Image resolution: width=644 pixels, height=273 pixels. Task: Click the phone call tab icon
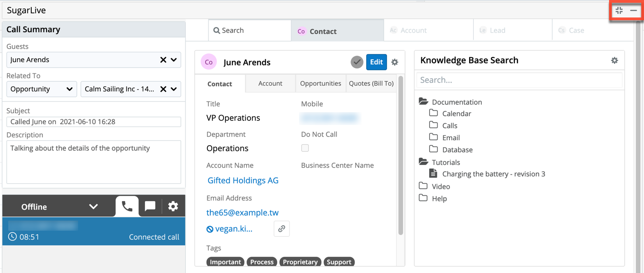click(127, 206)
